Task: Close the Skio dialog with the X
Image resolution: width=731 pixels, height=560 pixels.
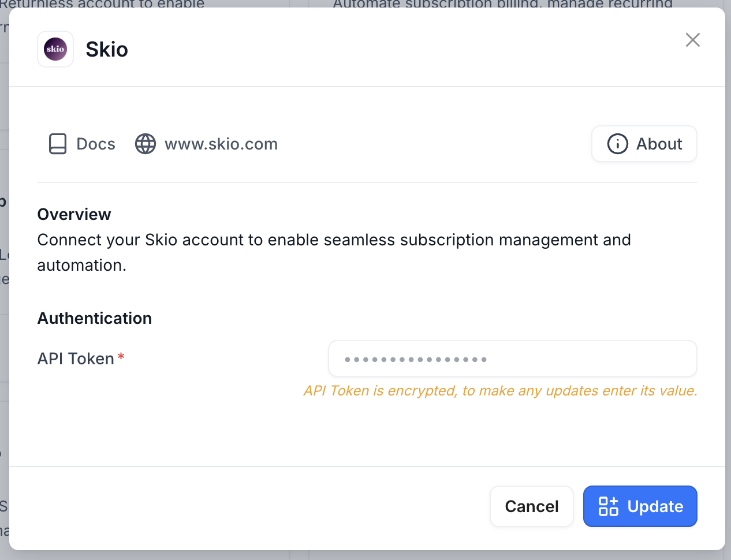Action: [x=692, y=40]
